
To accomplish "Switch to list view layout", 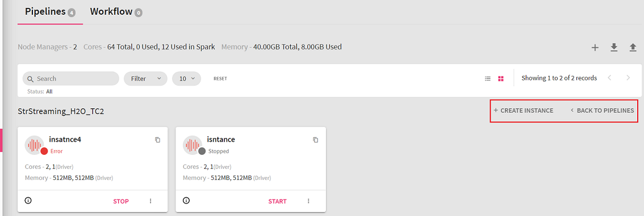I will coord(487,78).
